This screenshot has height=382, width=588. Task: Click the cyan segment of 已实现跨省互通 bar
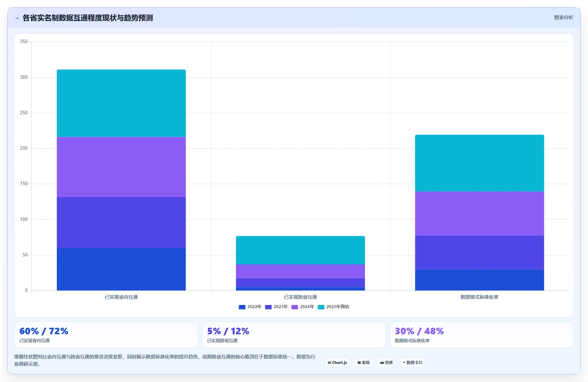301,250
